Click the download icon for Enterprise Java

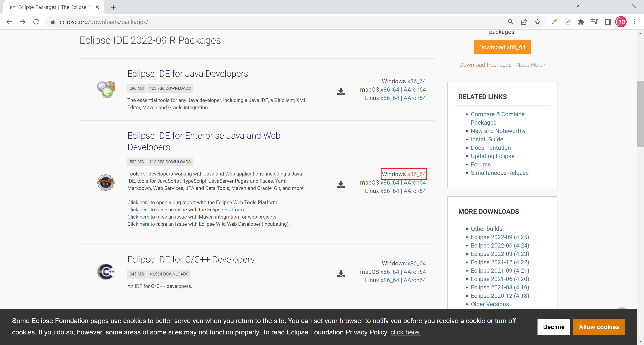pos(341,185)
